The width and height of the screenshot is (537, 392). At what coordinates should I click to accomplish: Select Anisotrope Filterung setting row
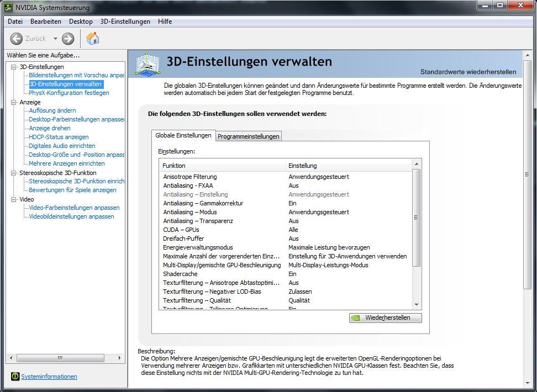(x=286, y=177)
